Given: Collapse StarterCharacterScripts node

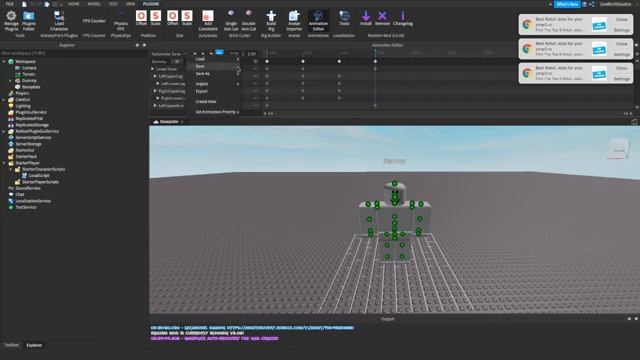Looking at the screenshot, I should (11, 169).
